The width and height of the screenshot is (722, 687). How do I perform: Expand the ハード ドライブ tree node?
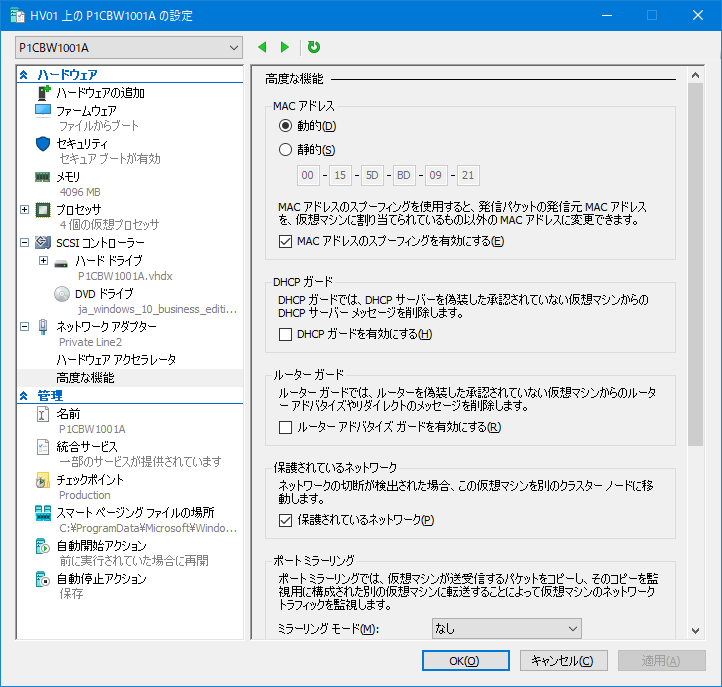click(43, 261)
